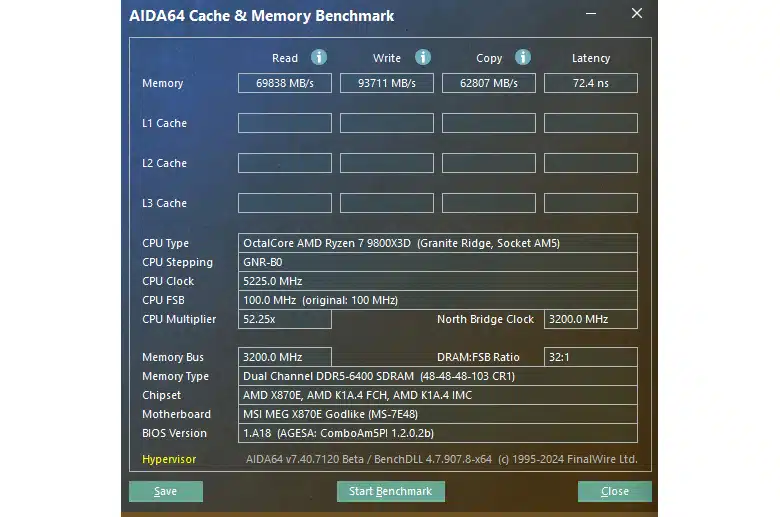Click the CPU Clock value 5225.0 MHz
The image size is (780, 517).
[438, 281]
